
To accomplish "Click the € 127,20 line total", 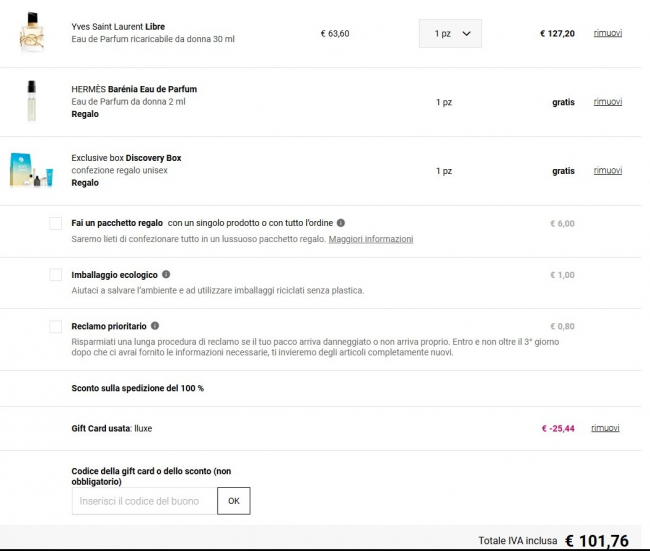I will pos(557,34).
